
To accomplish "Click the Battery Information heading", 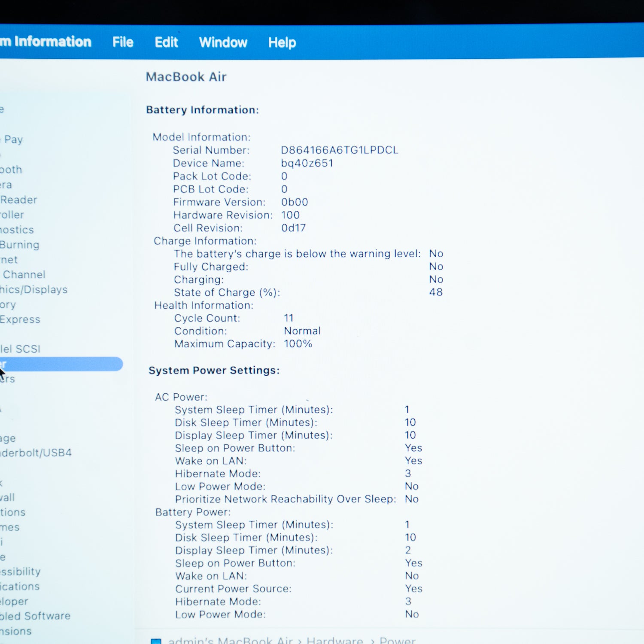I will click(202, 110).
